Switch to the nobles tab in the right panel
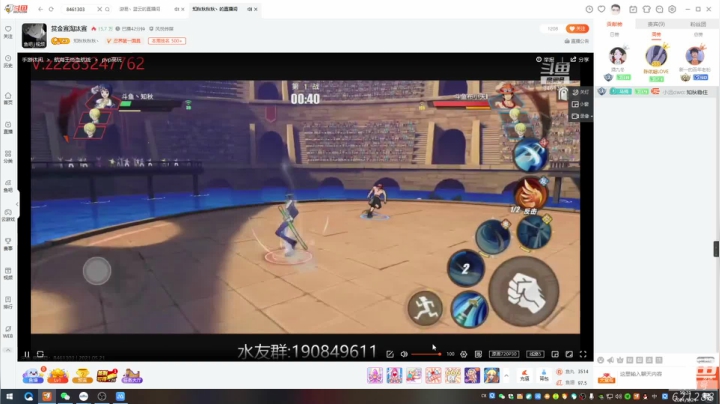This screenshot has width=720, height=404. coord(656,24)
